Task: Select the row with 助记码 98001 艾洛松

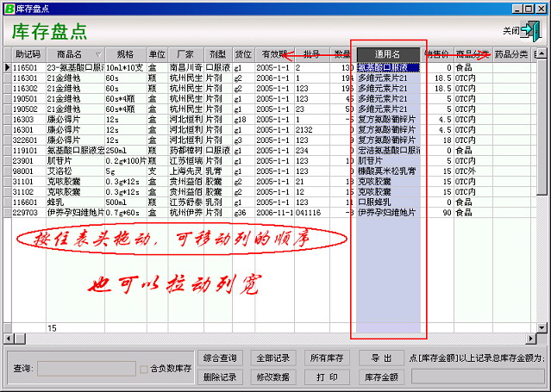Action: 52,171
